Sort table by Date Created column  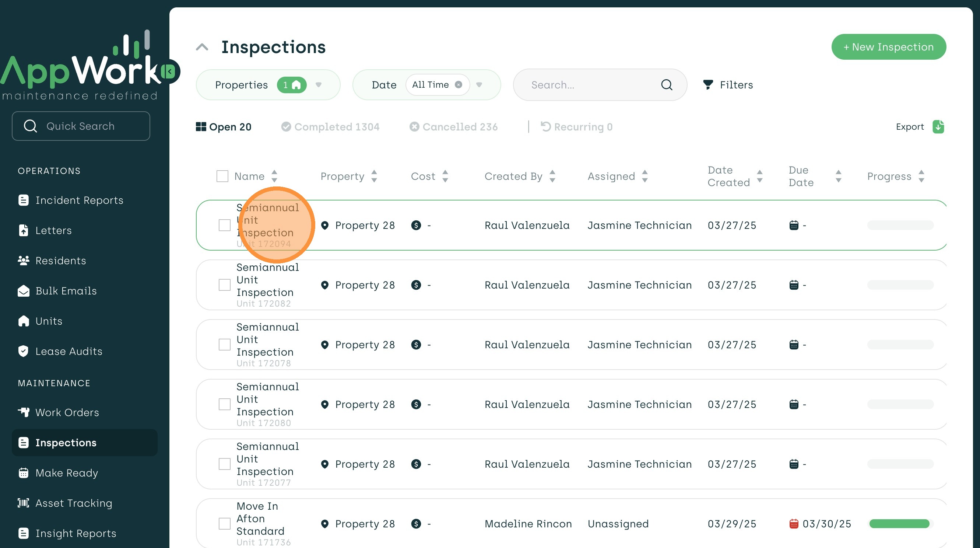[x=759, y=176]
